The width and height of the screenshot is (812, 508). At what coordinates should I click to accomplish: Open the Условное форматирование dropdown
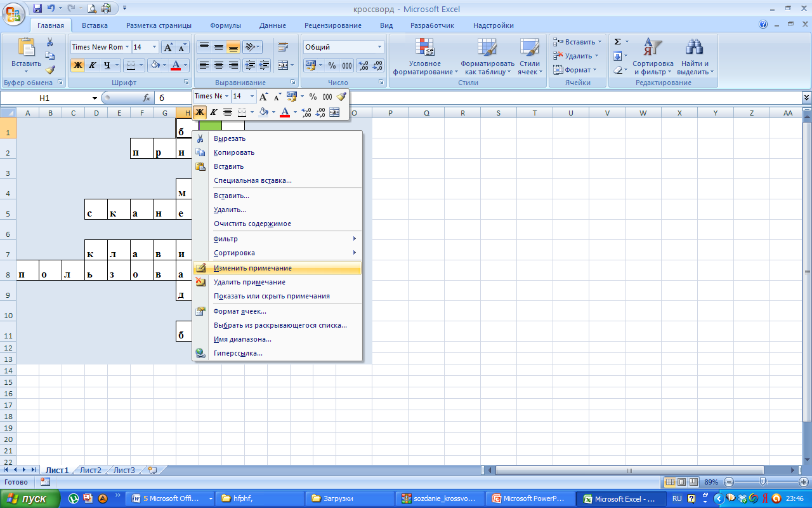click(424, 57)
